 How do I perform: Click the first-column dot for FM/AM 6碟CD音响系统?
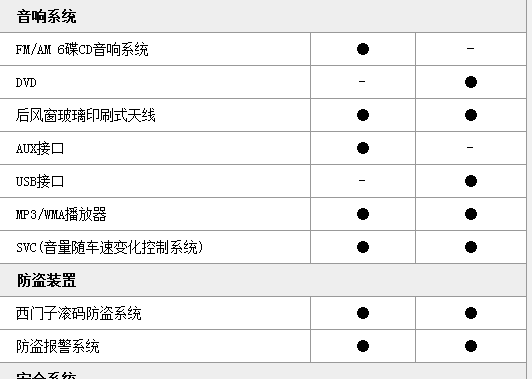tap(363, 49)
